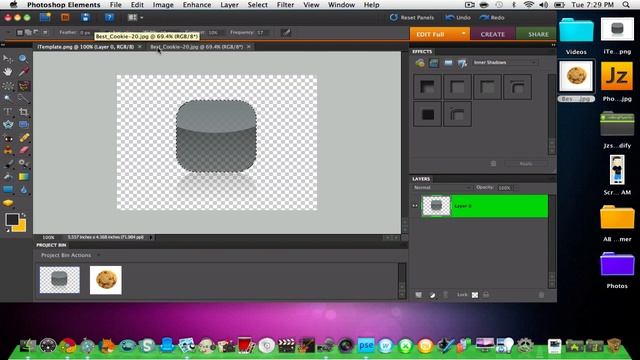The image size is (640, 360).
Task: Click the foreground color swatch
Action: click(12, 220)
